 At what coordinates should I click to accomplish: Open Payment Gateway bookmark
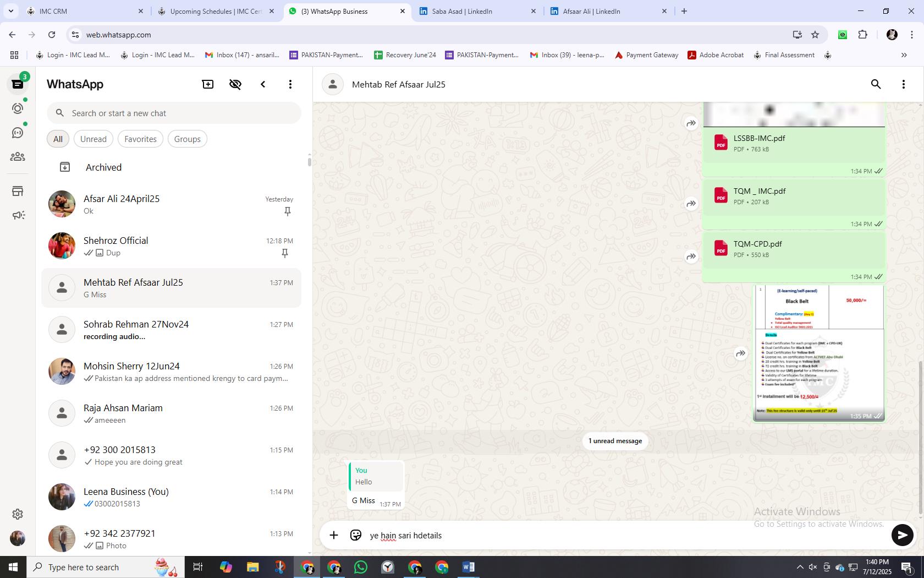(x=646, y=55)
